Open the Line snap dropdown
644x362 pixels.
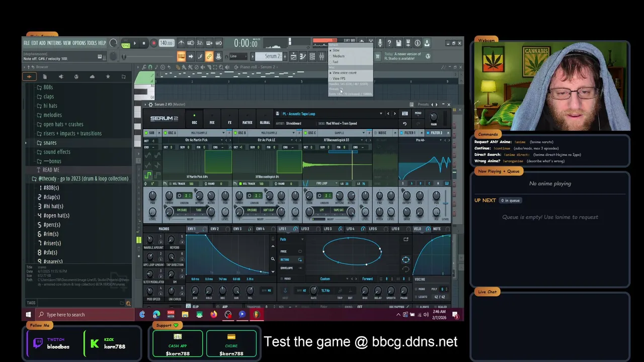[x=237, y=56]
